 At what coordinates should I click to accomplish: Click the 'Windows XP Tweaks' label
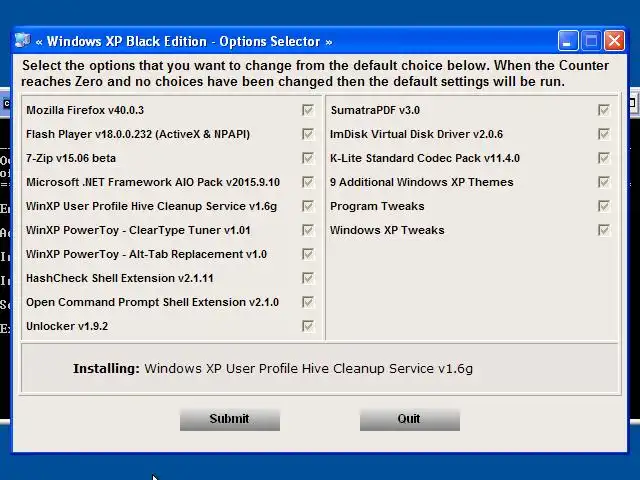click(387, 230)
